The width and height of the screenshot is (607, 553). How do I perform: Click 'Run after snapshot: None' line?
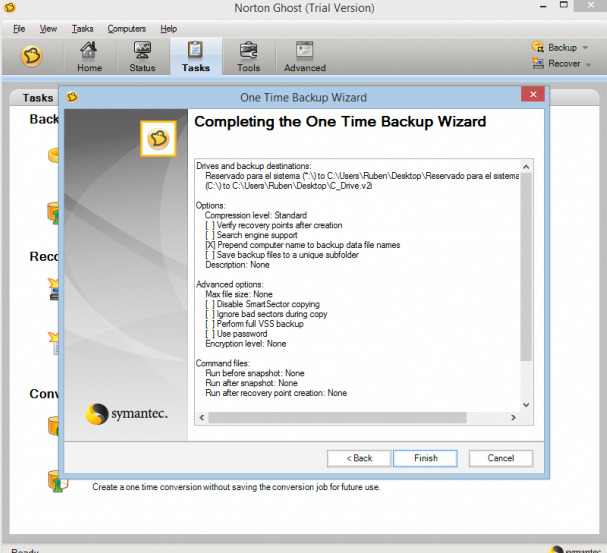click(x=251, y=383)
